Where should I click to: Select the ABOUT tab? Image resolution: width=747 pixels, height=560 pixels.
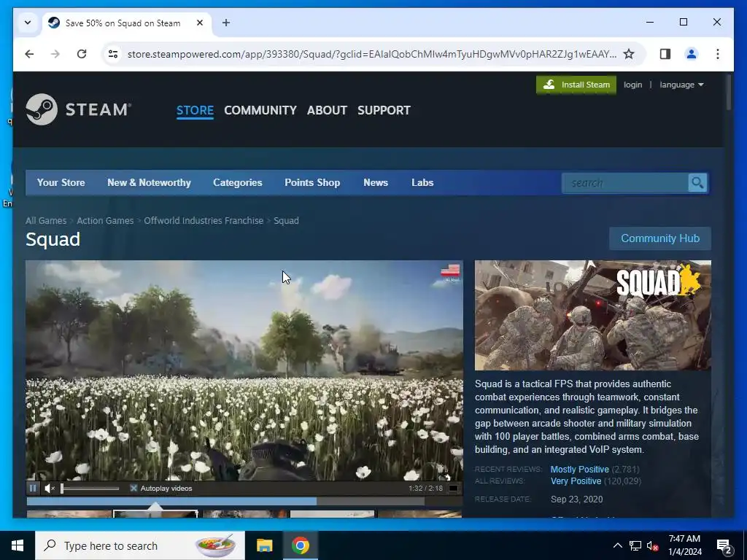coord(327,111)
